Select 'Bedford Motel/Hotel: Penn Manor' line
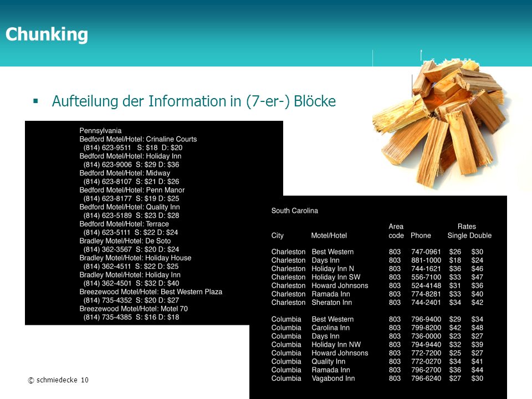The width and height of the screenshot is (532, 399). tap(132, 190)
